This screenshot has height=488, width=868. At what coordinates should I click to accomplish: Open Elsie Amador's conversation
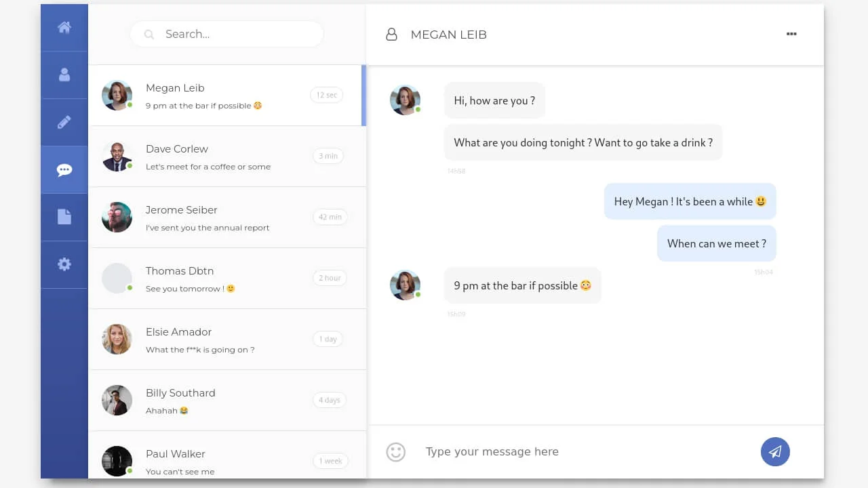(x=227, y=339)
